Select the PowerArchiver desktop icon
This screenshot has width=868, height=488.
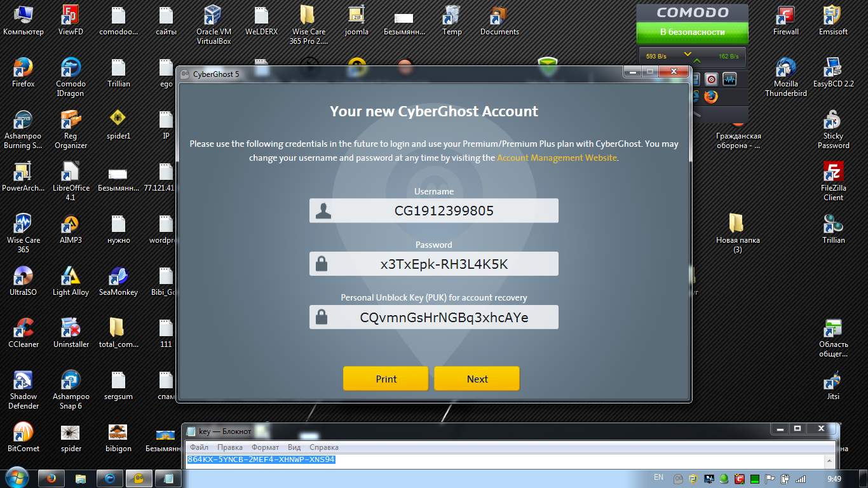(x=24, y=176)
